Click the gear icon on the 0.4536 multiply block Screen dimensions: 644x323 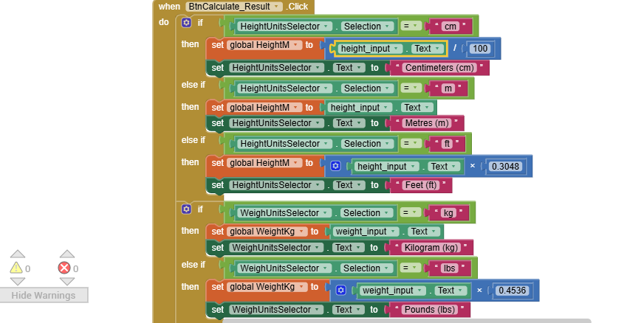[x=341, y=291]
